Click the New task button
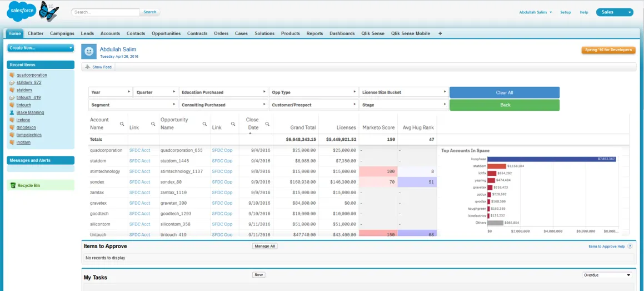This screenshot has width=644, height=291. 259,275
